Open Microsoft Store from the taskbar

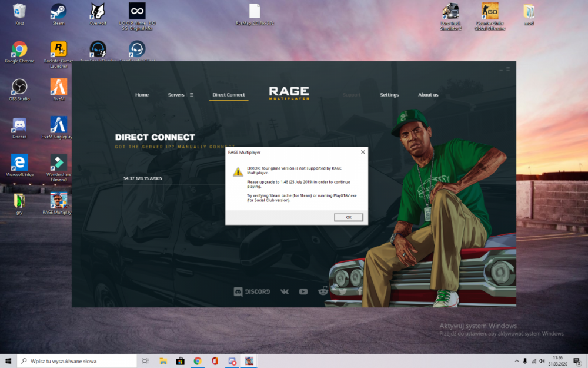tap(181, 361)
